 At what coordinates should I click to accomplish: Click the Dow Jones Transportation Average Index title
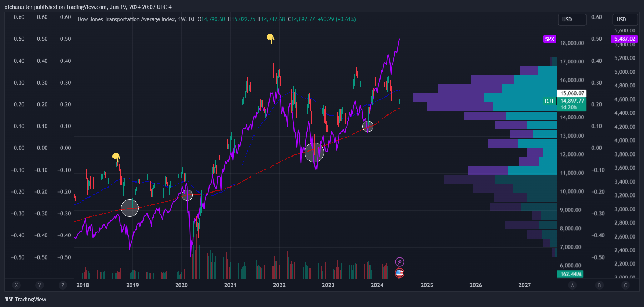[127, 19]
